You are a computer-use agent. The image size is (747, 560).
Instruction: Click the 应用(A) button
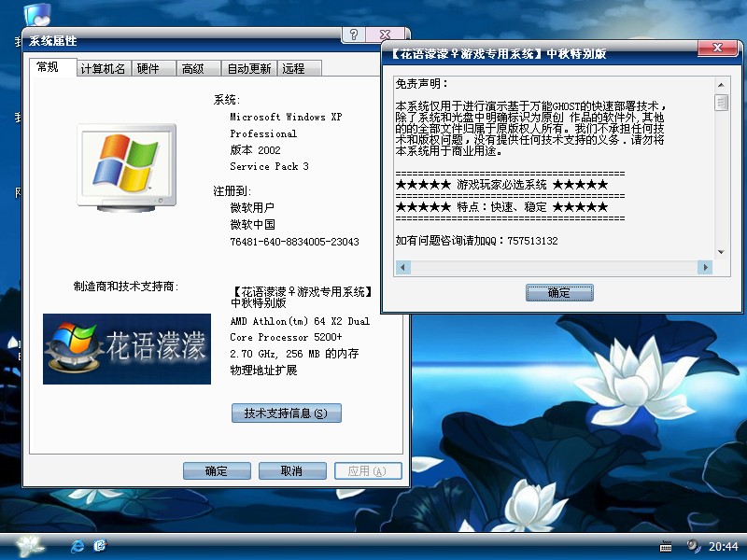pyautogui.click(x=368, y=471)
